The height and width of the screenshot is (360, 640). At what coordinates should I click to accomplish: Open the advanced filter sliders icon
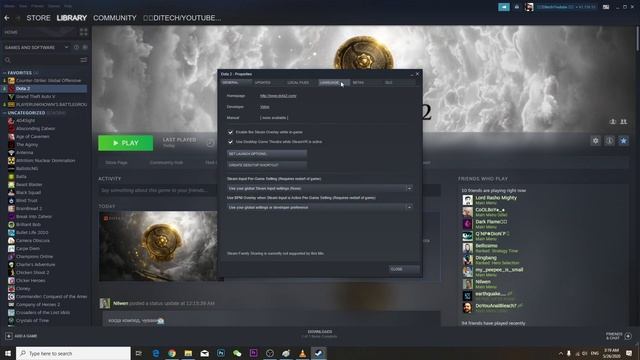tap(84, 60)
